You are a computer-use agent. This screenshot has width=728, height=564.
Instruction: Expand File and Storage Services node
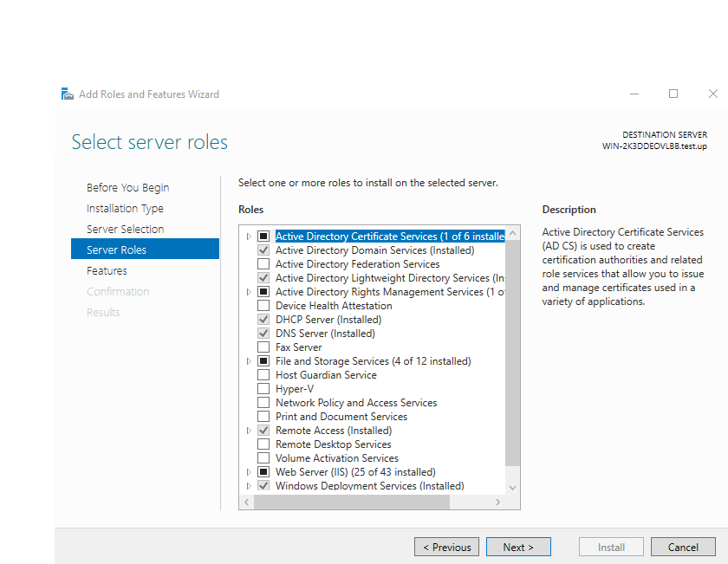pos(249,361)
